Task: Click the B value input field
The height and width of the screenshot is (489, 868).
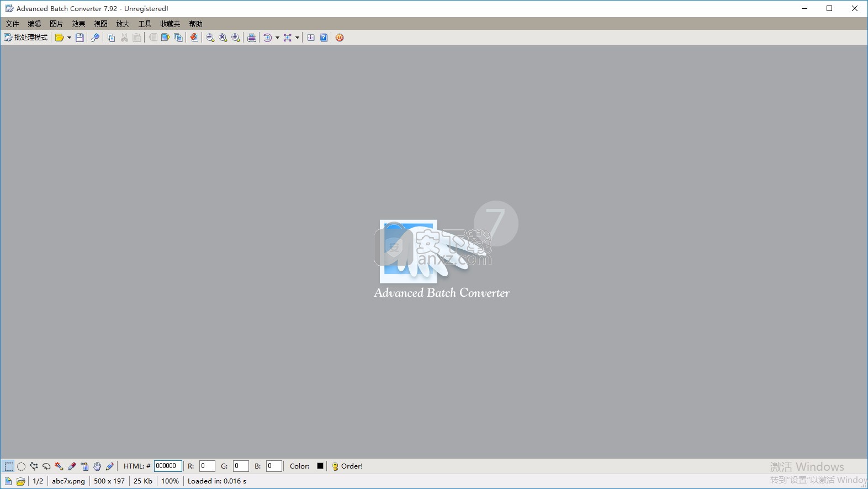Action: [x=274, y=466]
